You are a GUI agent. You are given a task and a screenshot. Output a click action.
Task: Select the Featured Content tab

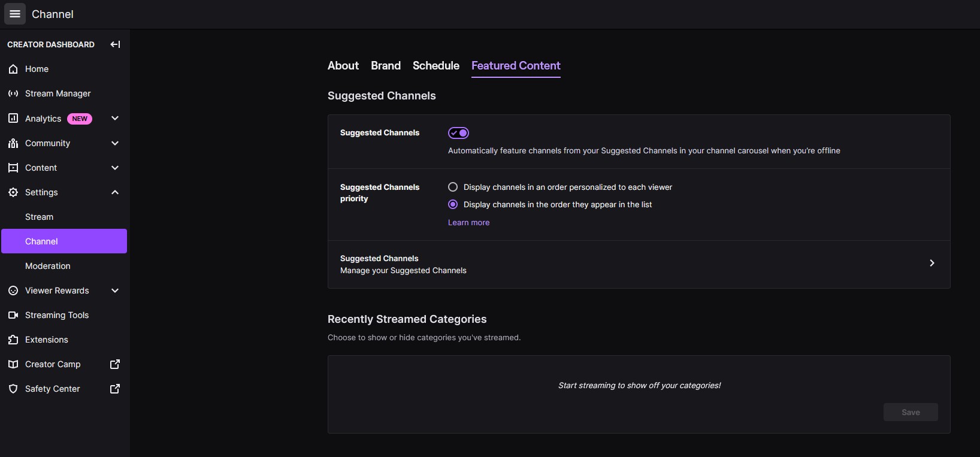[x=516, y=66]
